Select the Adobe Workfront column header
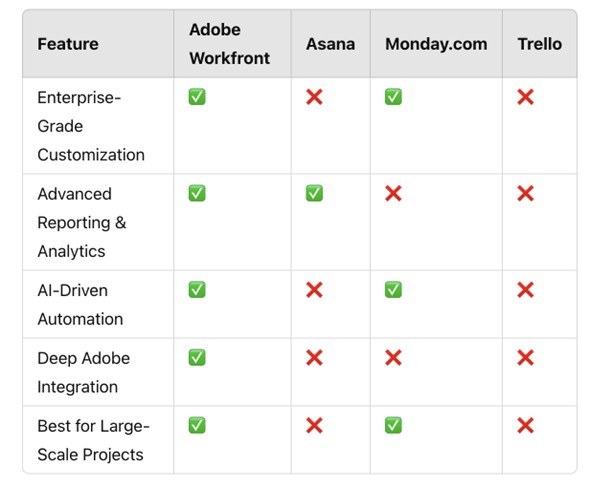This screenshot has height=488, width=590. pos(230,44)
